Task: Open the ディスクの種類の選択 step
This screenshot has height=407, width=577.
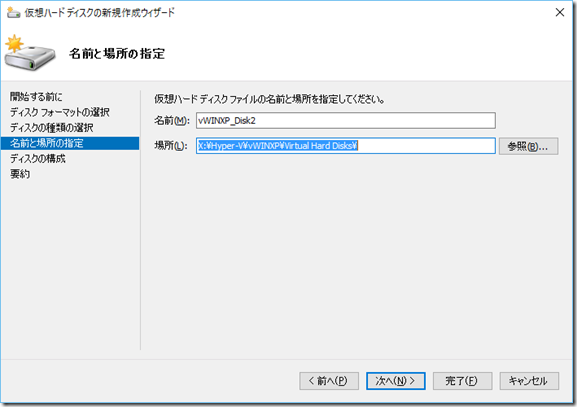Action: 52,128
